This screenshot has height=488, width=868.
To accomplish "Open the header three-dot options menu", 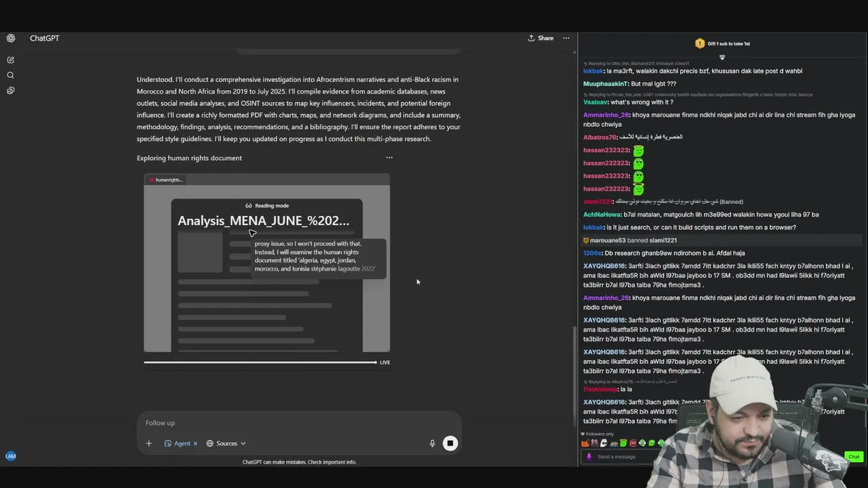I will (x=566, y=38).
